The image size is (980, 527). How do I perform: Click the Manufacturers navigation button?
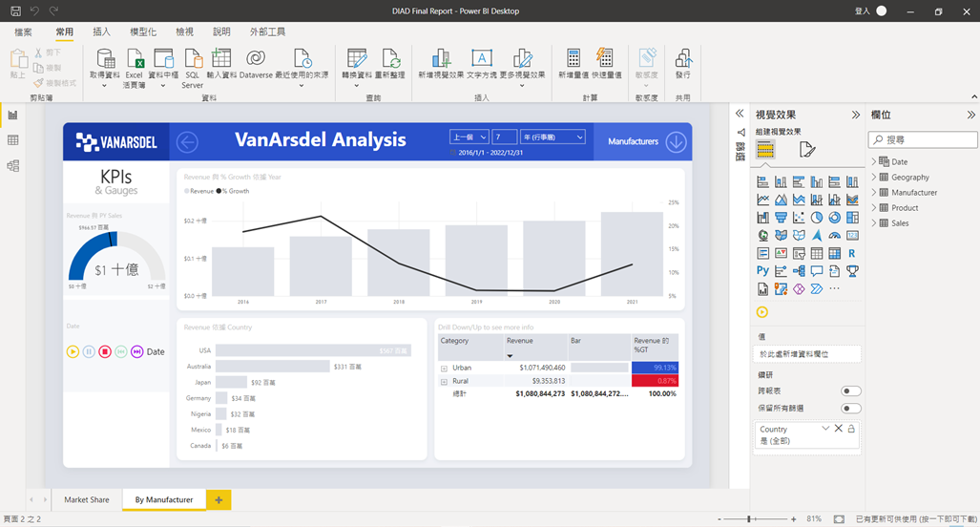642,141
